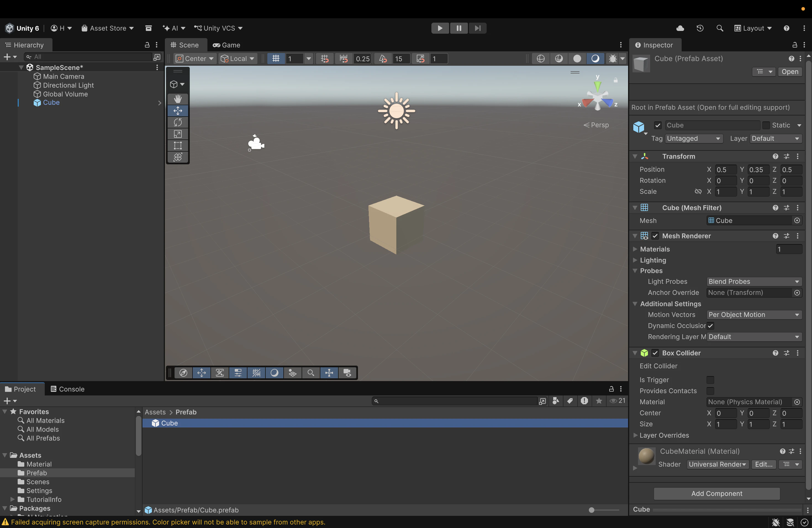Open the help question mark in top bar
This screenshot has height=528, width=812.
786,28
